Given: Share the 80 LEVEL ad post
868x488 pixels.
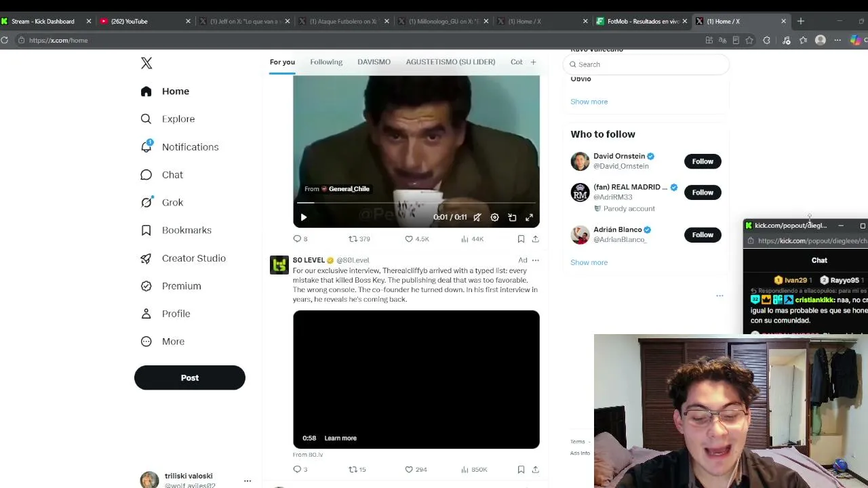Looking at the screenshot, I should pos(535,469).
